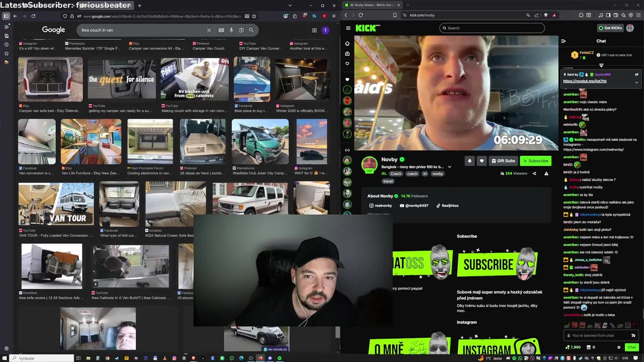Share the Novby stream

coord(534,173)
